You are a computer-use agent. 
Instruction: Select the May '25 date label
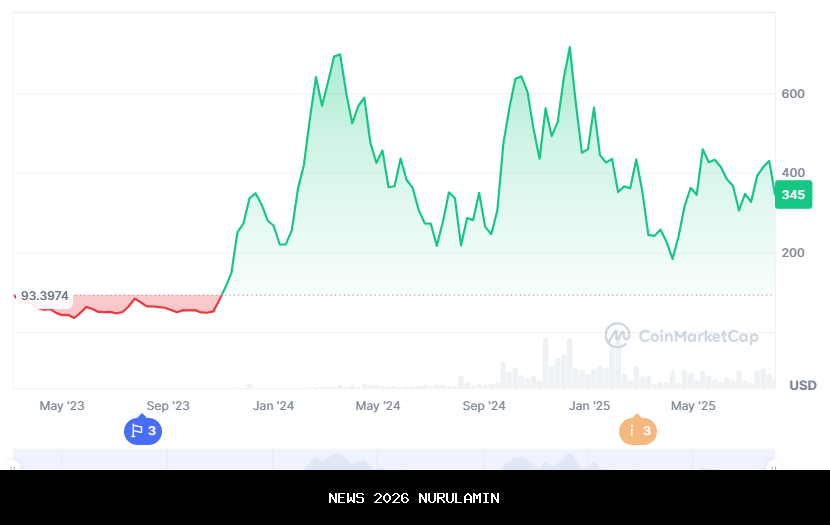(693, 406)
